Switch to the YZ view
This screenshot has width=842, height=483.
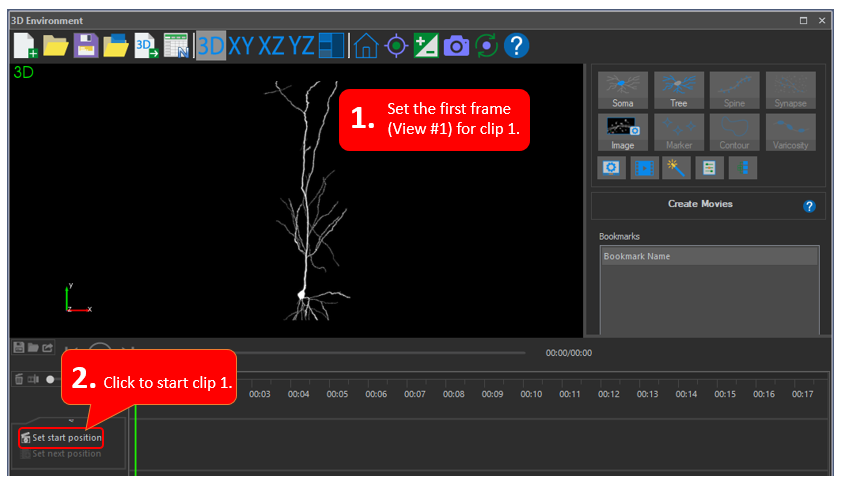point(302,45)
